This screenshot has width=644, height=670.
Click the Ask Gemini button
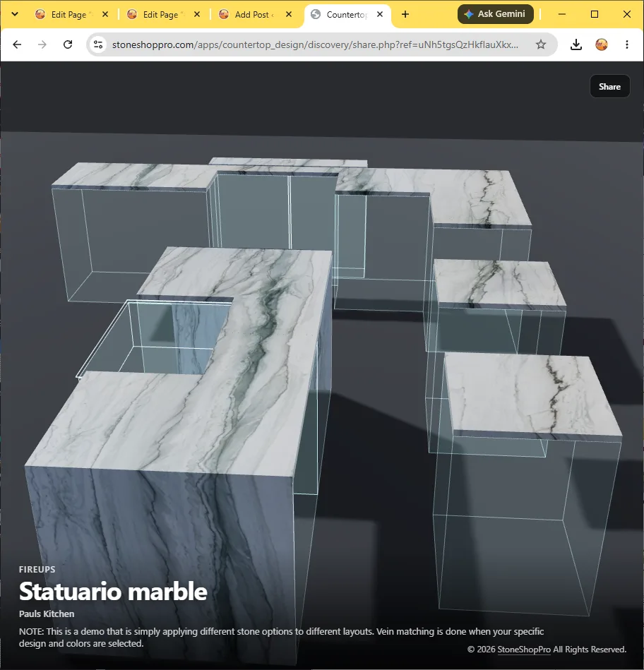tap(495, 14)
